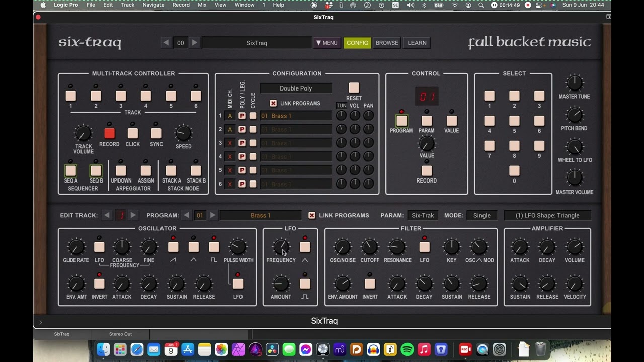Open track 1 MIDI channel selector

point(230,116)
